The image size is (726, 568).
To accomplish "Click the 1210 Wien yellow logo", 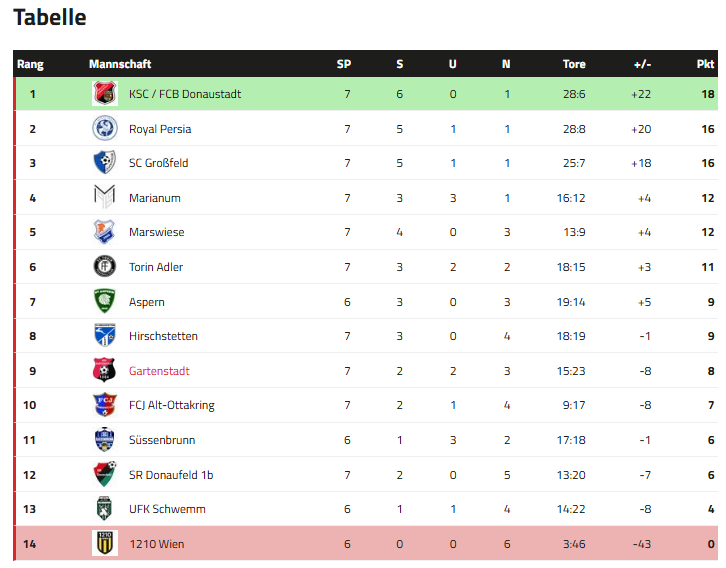I will coord(105,544).
